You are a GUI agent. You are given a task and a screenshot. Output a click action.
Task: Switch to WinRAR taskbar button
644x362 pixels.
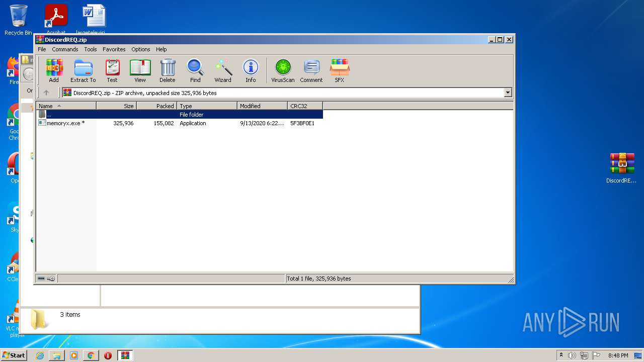pos(125,355)
